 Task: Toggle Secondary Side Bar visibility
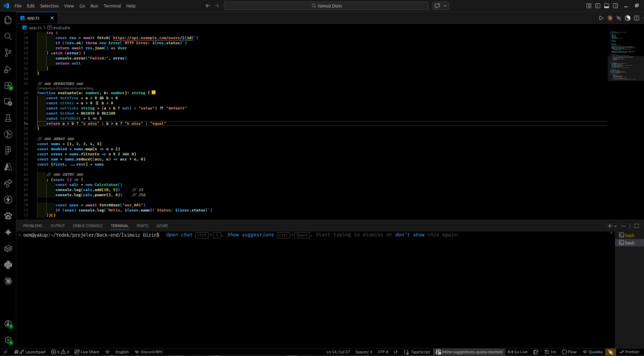[615, 6]
